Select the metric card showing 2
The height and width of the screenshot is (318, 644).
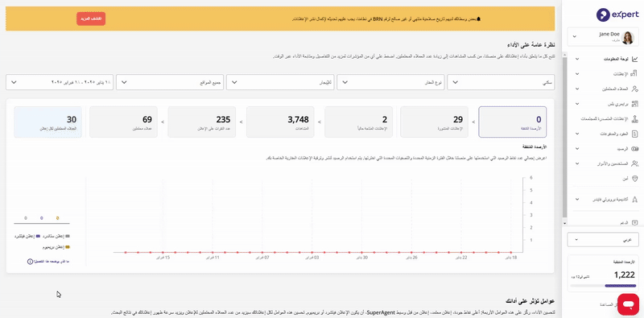point(358,122)
